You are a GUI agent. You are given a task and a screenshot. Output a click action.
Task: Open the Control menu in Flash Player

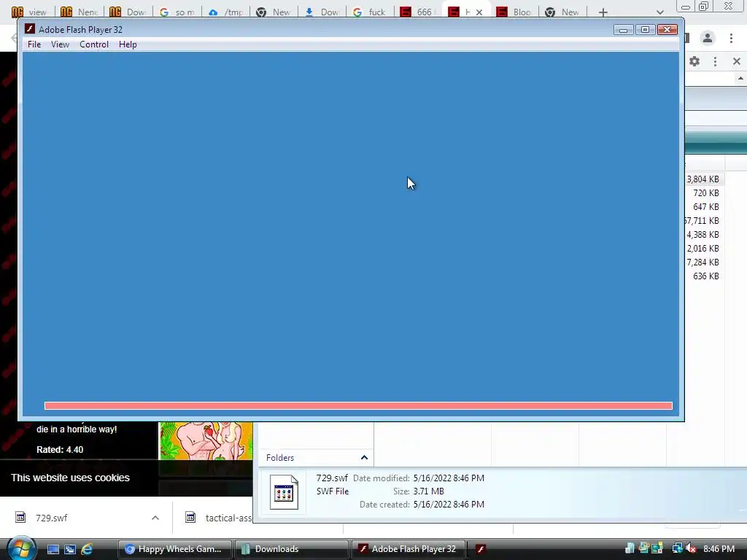click(94, 44)
